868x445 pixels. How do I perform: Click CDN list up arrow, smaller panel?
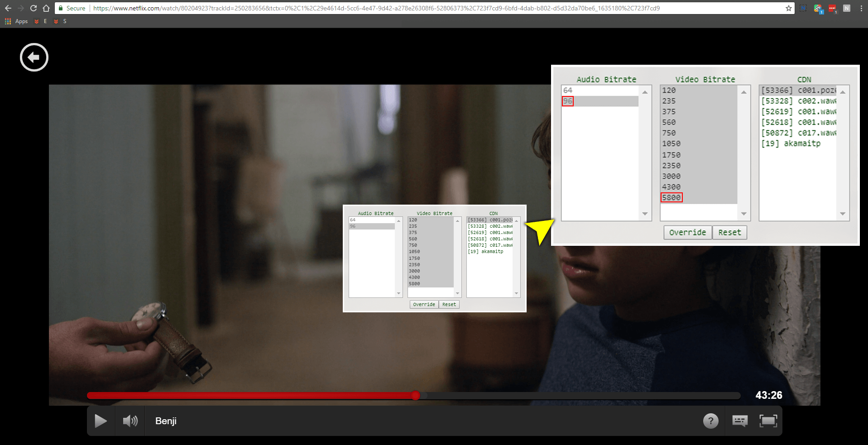[x=516, y=221]
